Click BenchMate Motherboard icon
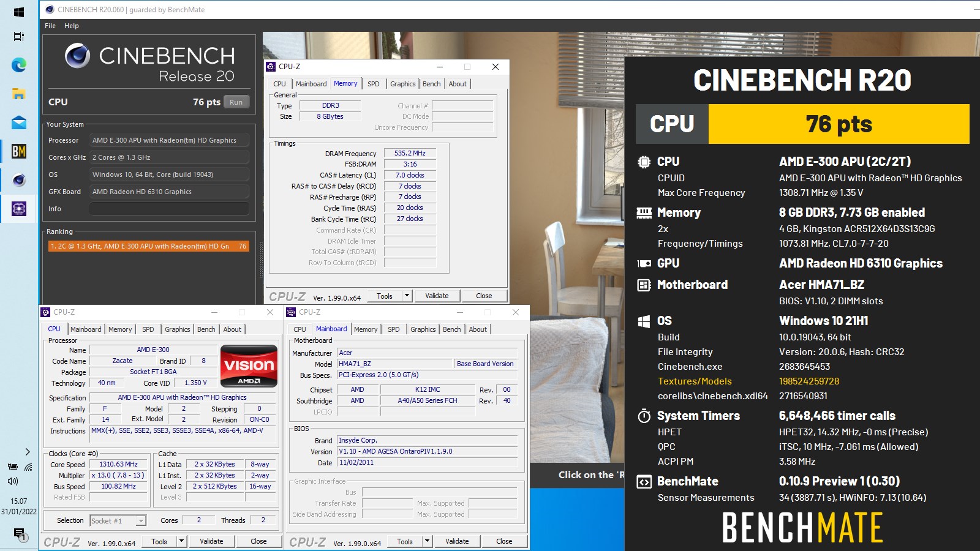 [644, 285]
